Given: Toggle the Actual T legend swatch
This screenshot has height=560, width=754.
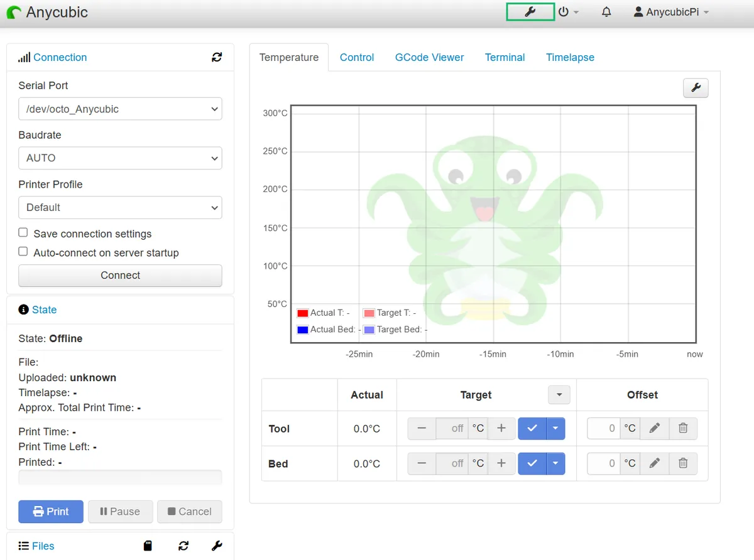Looking at the screenshot, I should coord(303,313).
